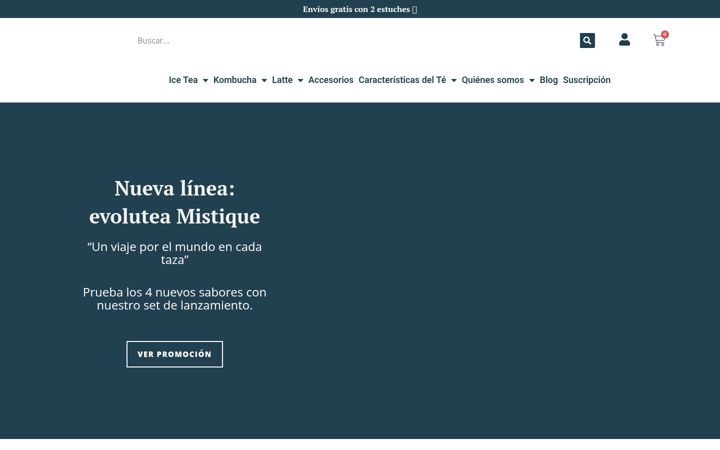Expand the Ice Tea dropdown arrow
This screenshot has height=450, width=720.
point(205,80)
